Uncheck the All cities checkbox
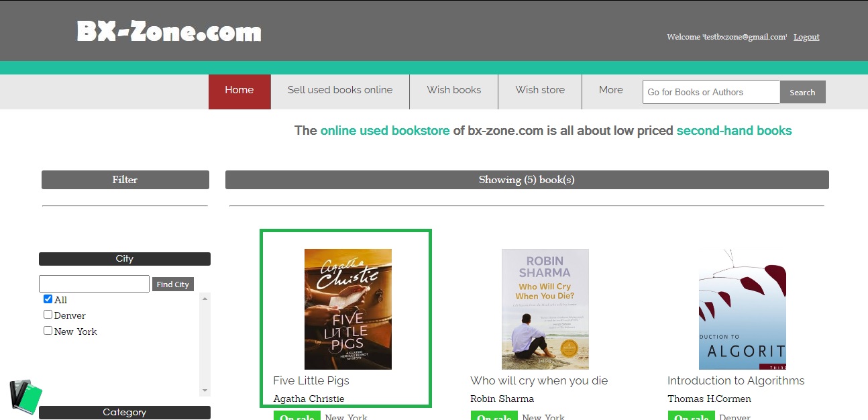This screenshot has width=868, height=420. 48,299
